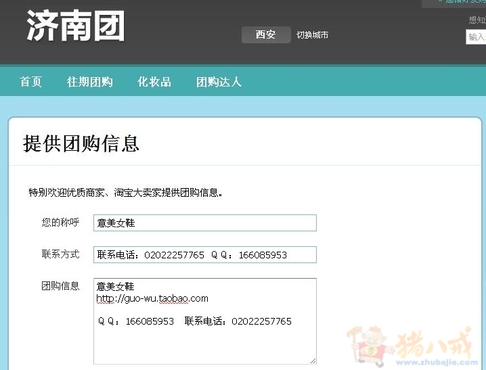Screen dimensions: 486x370
Task: Open the 切换城市 link
Action: point(312,35)
